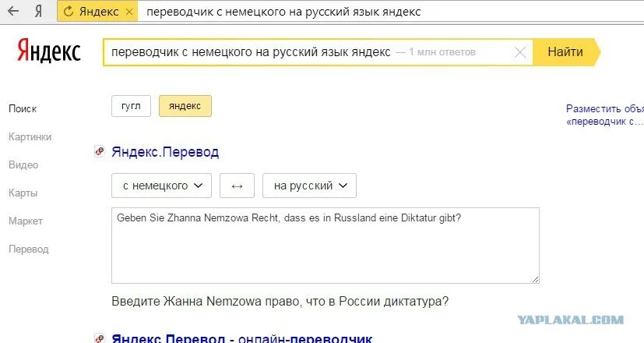
Task: Swap translation languages with the arrows button
Action: [x=237, y=186]
